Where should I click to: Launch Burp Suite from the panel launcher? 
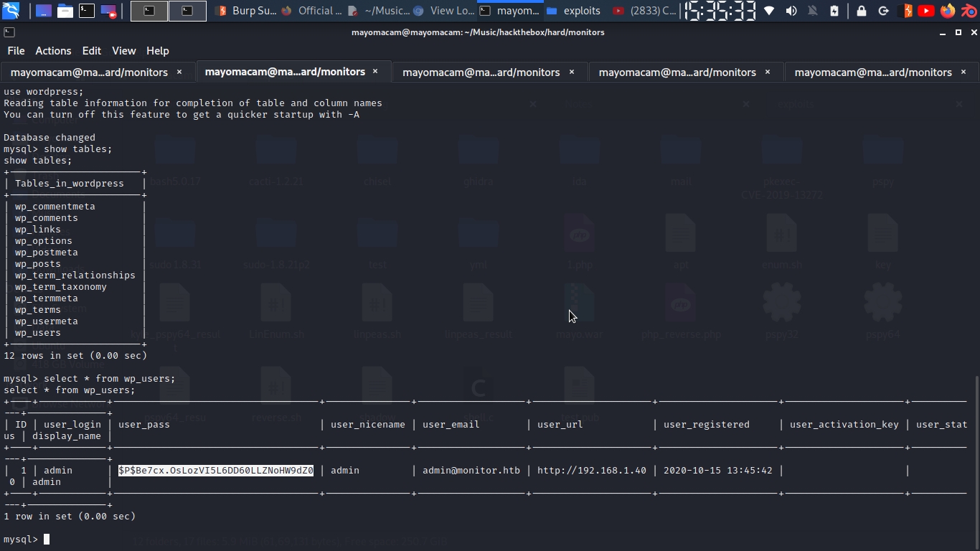click(x=907, y=11)
